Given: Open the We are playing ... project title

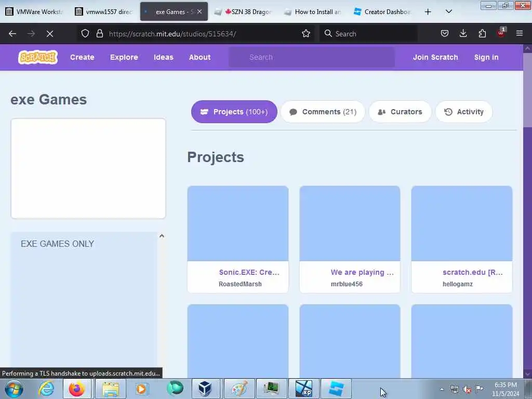Looking at the screenshot, I should tap(362, 272).
